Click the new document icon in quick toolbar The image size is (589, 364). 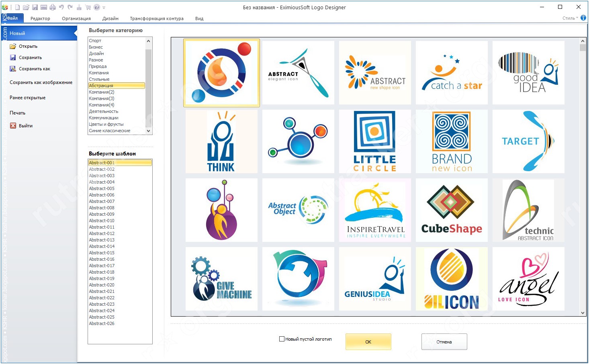coord(17,7)
